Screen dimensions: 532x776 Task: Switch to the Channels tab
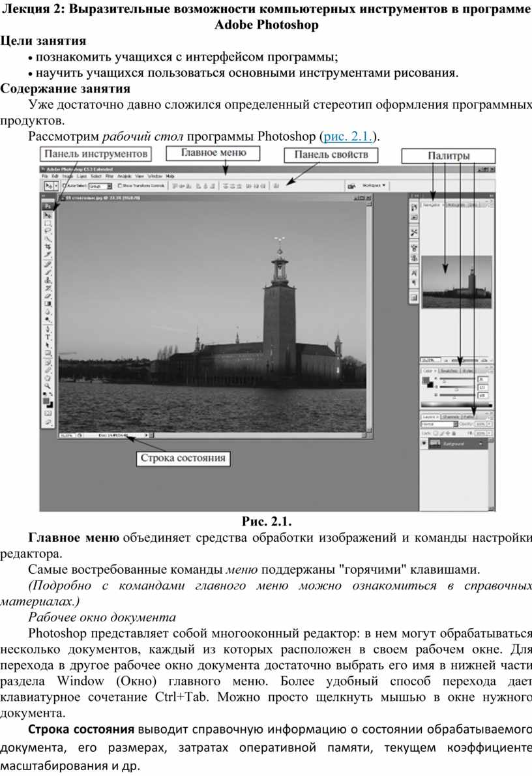(451, 417)
